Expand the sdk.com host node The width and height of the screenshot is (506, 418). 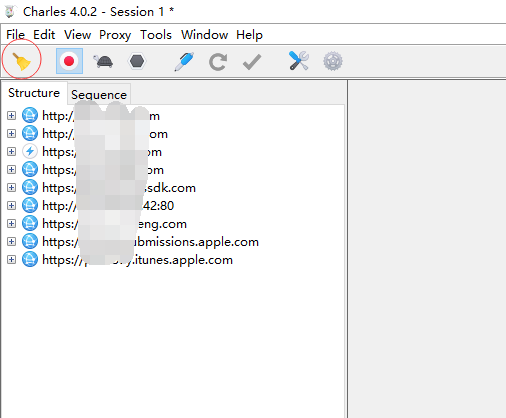tap(11, 187)
